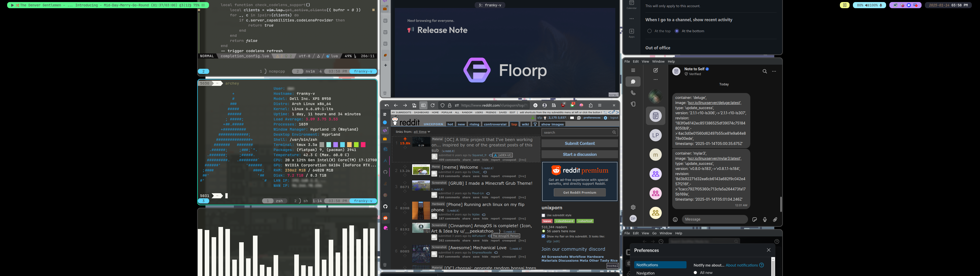
Task: Open Calls tab in Signal sidebar
Action: tap(633, 93)
